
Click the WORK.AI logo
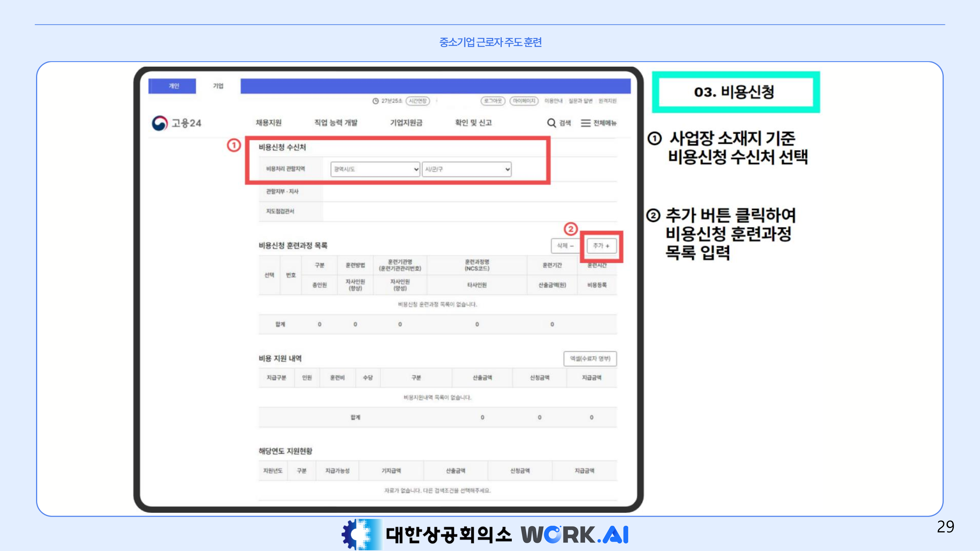pos(575,534)
